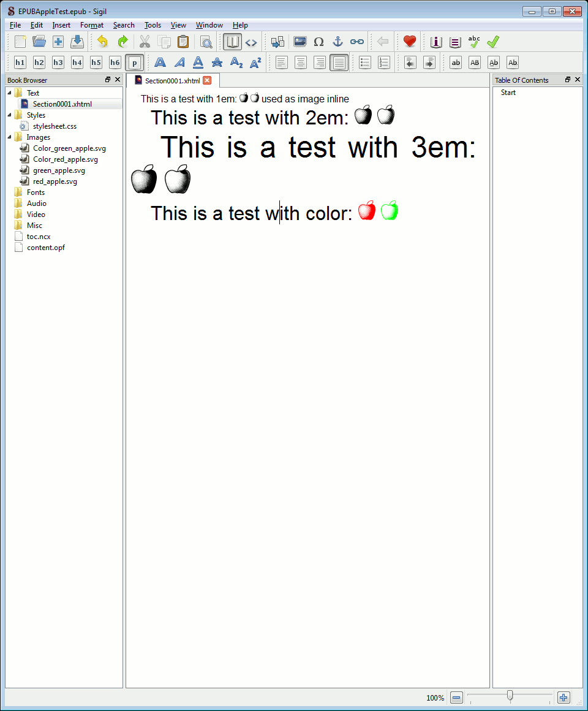The width and height of the screenshot is (588, 711).
Task: Float the Book Browser panel
Action: 108,79
